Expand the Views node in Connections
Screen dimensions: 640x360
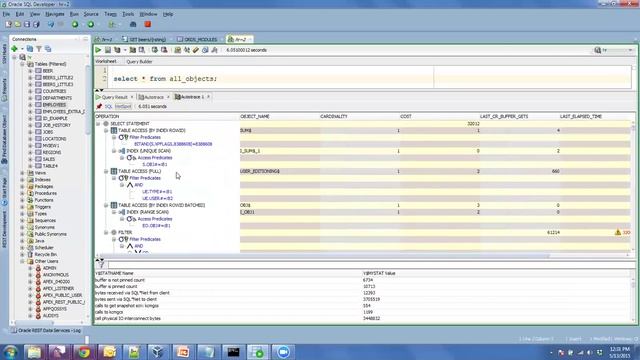22,173
